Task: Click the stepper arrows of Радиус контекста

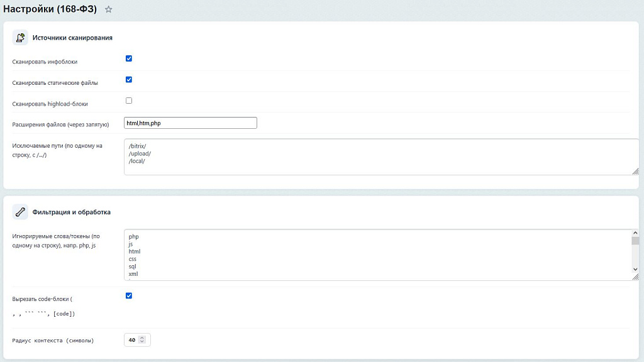Action: [x=142, y=340]
